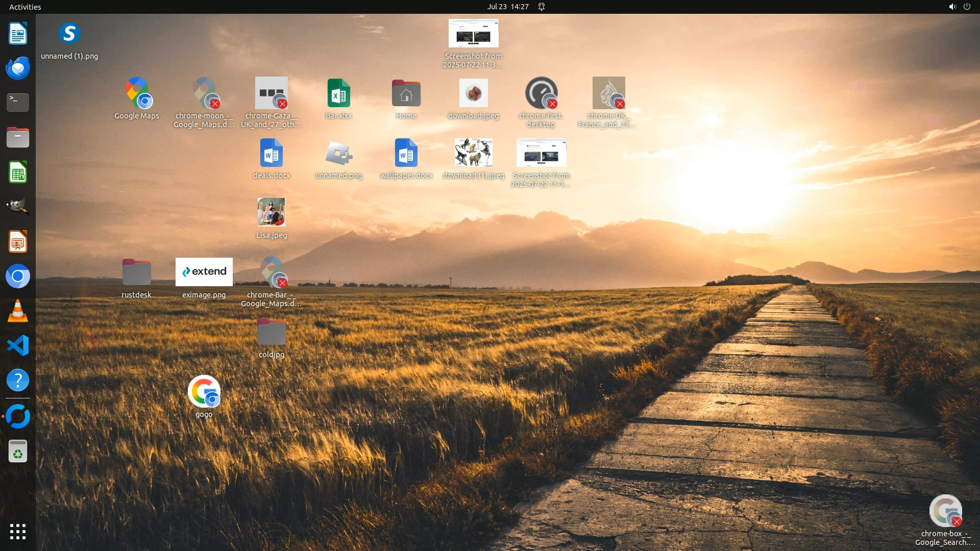Screen dimensions: 980x551
Task: Click the Chromium browser dock icon
Action: (x=18, y=277)
